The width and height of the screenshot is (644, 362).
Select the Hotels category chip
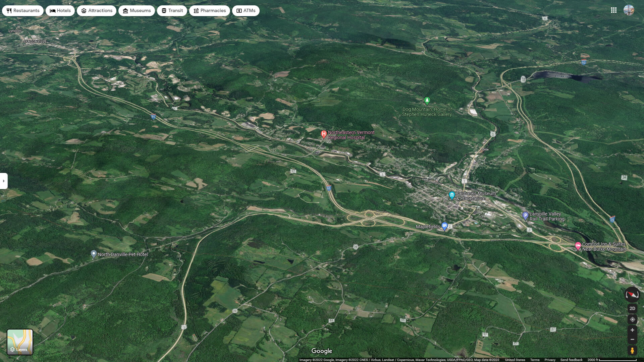[60, 11]
